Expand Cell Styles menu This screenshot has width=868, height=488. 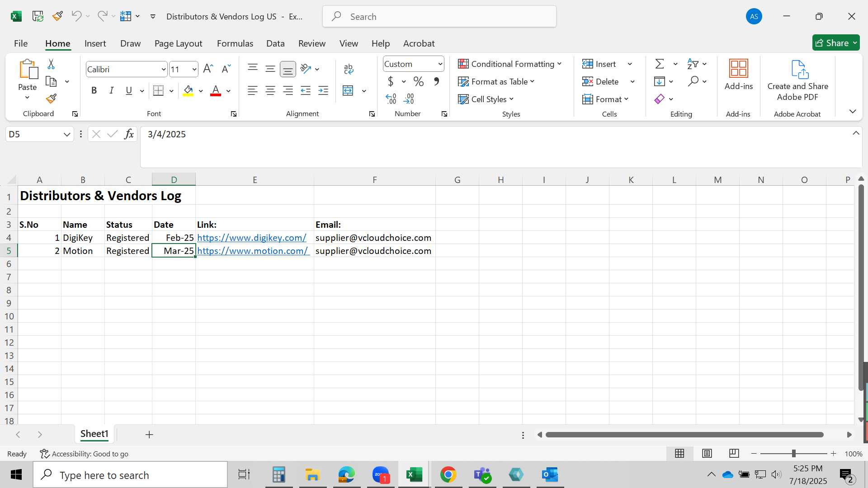click(486, 99)
